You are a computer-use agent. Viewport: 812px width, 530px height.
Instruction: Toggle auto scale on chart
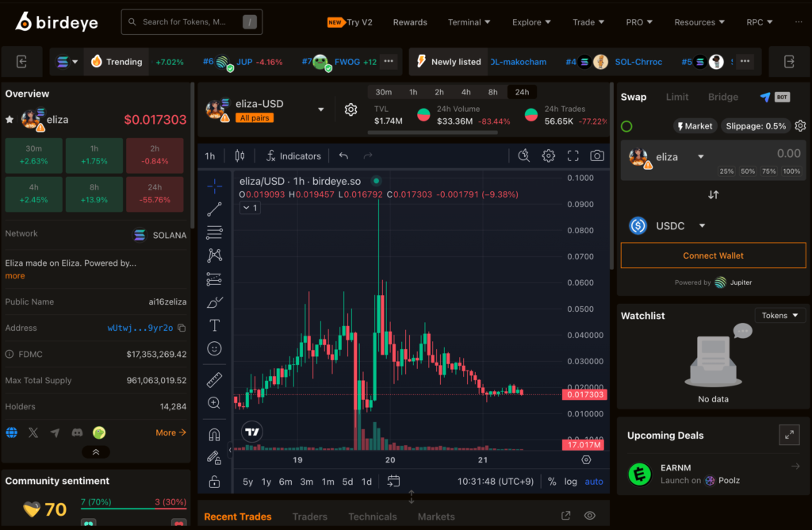point(594,482)
